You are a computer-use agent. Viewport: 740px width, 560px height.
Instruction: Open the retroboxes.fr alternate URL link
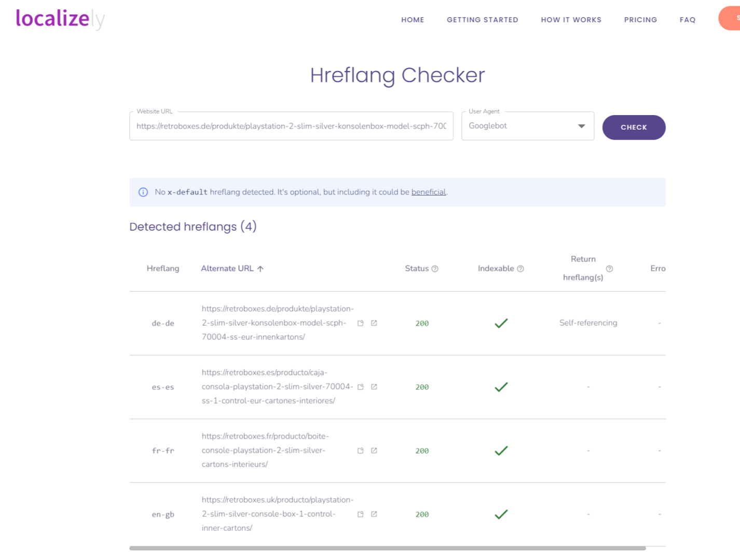[265, 450]
